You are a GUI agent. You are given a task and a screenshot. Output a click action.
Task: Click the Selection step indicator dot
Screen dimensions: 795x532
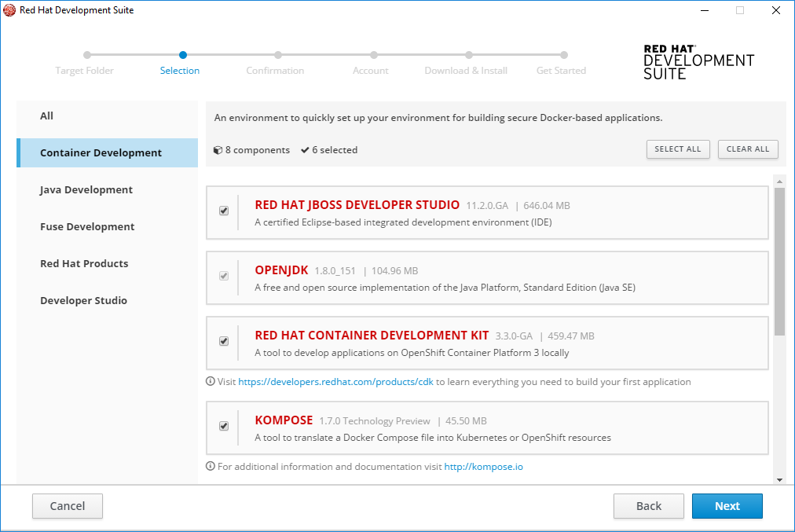(x=183, y=56)
